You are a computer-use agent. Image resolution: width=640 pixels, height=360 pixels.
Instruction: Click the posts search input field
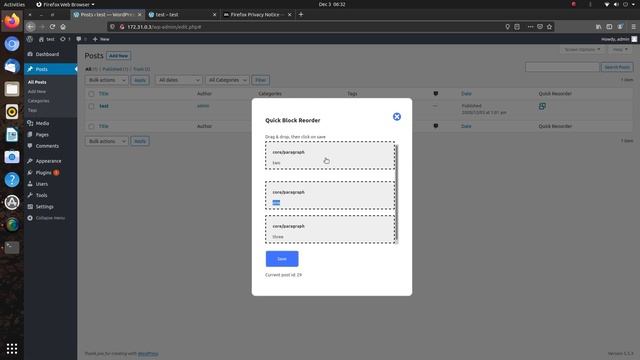[x=562, y=67]
